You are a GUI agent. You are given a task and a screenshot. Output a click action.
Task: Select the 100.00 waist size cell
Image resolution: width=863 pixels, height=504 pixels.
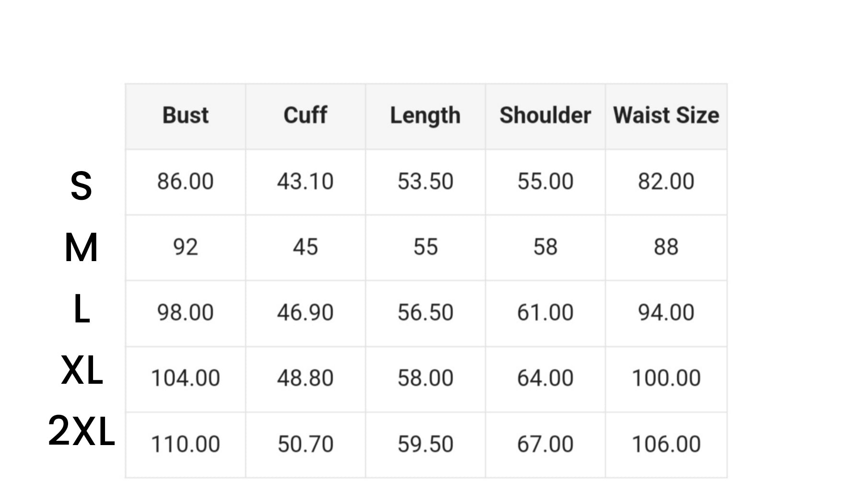tap(666, 378)
